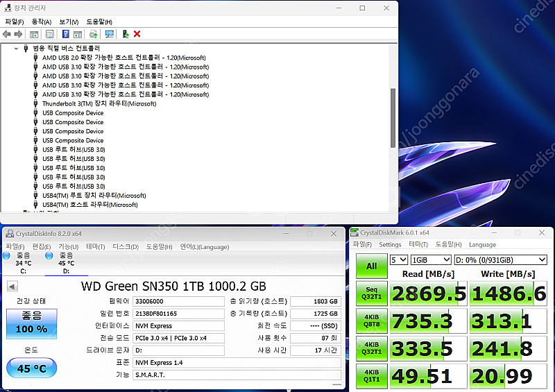The height and width of the screenshot is (392, 555).
Task: Click the standard field NVM Express 1.4
Action: pos(237,363)
